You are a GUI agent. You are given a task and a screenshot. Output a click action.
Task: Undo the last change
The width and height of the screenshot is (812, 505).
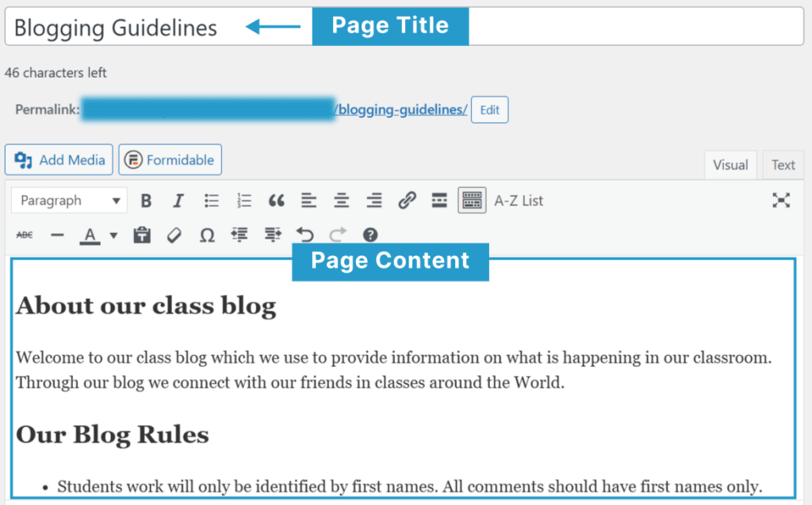pos(305,235)
